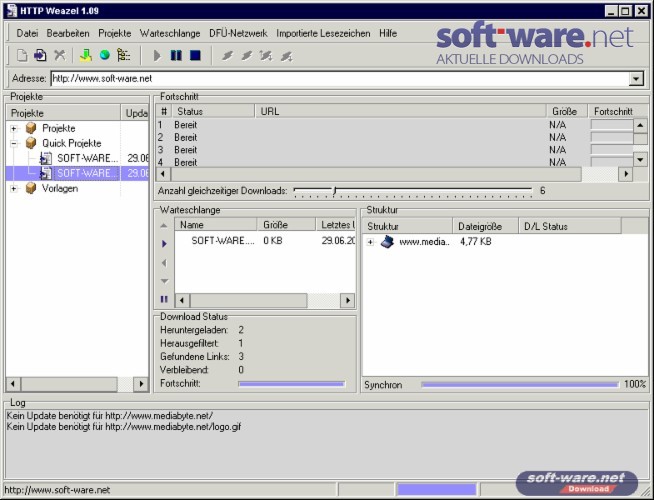Click the grey left arrow beside the queue

click(x=164, y=263)
